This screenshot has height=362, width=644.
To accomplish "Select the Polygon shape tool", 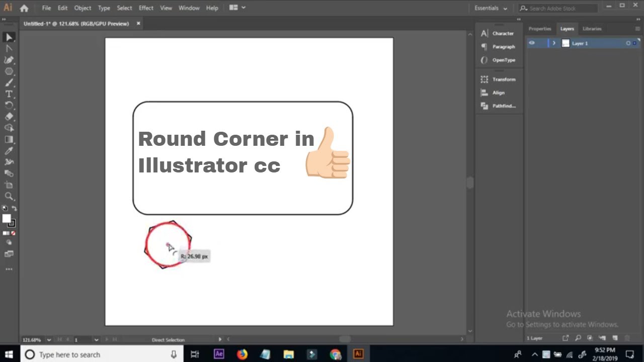I will pos(9,71).
